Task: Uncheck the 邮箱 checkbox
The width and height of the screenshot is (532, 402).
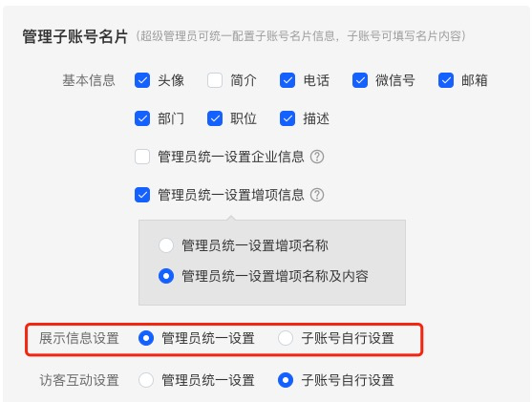Action: 446,80
